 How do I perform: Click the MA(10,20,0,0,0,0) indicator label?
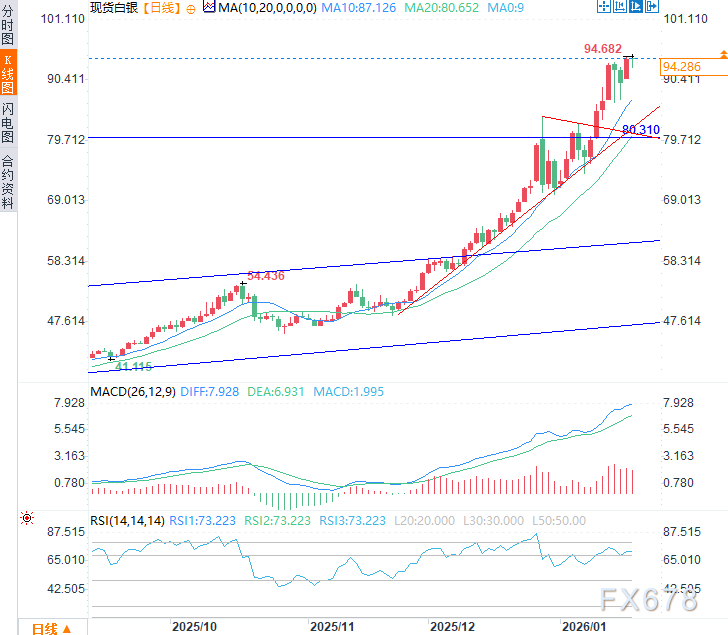click(x=267, y=8)
